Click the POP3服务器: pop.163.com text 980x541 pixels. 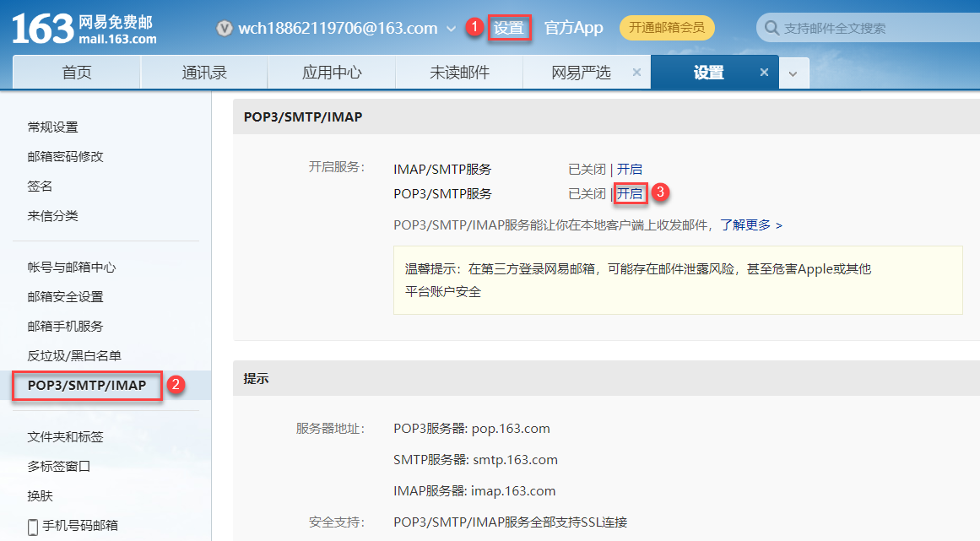472,429
